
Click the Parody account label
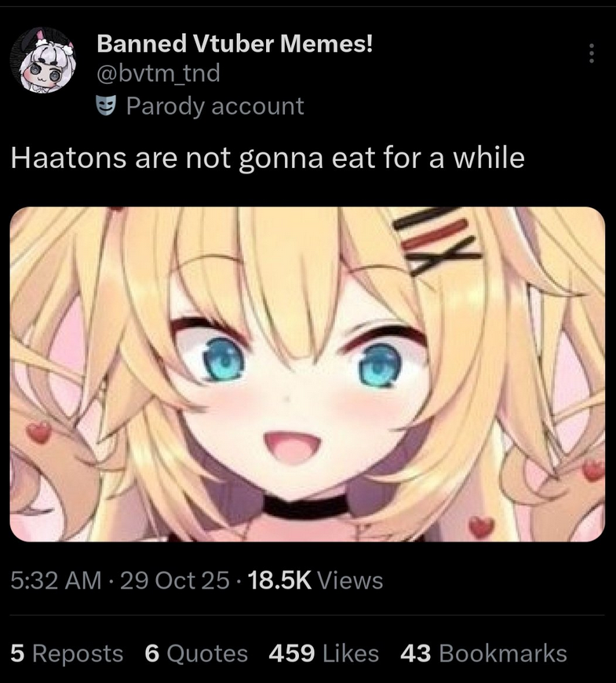(215, 106)
